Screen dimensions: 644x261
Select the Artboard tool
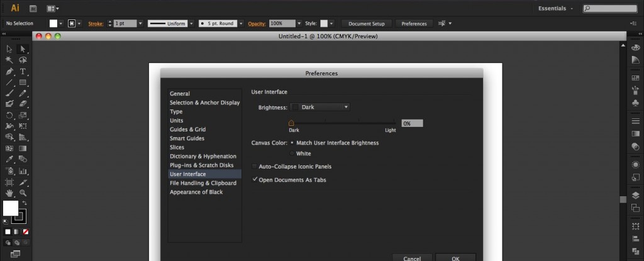point(9,182)
